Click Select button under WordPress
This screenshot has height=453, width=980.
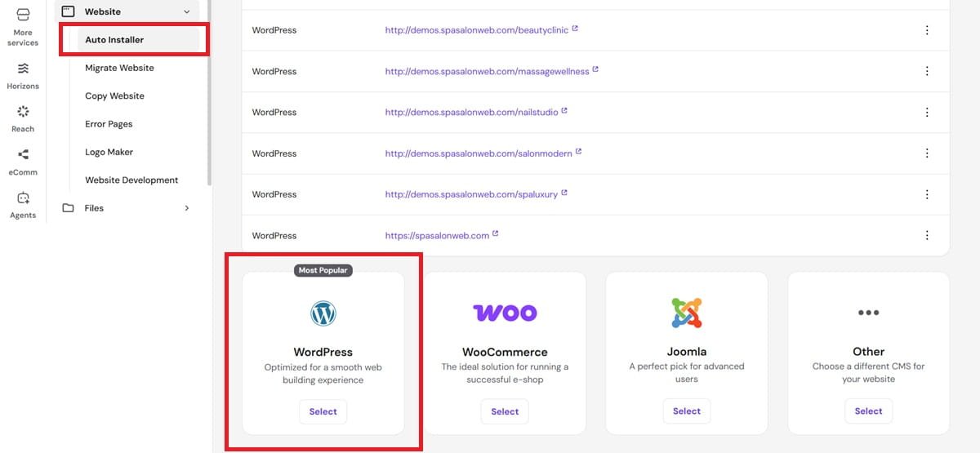coord(323,411)
